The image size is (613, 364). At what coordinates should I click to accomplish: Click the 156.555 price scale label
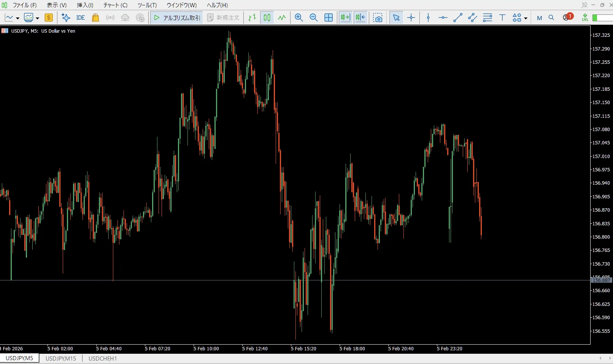click(601, 331)
